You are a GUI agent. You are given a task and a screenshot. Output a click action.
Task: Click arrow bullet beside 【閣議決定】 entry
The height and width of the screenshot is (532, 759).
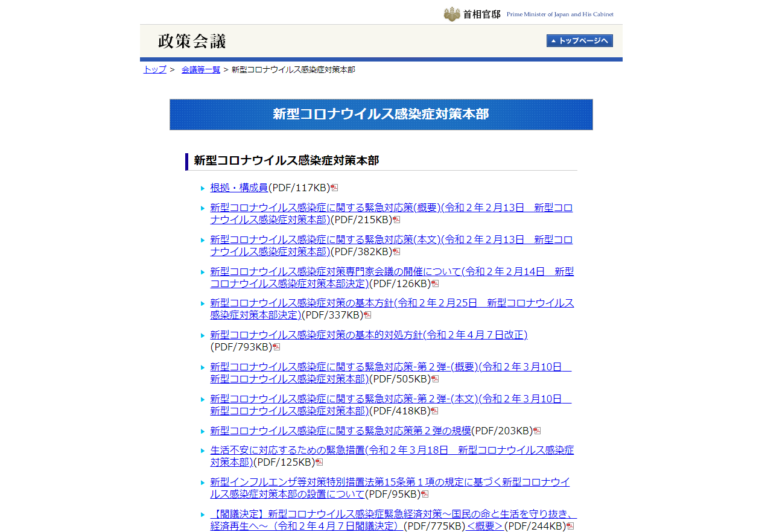coord(203,515)
